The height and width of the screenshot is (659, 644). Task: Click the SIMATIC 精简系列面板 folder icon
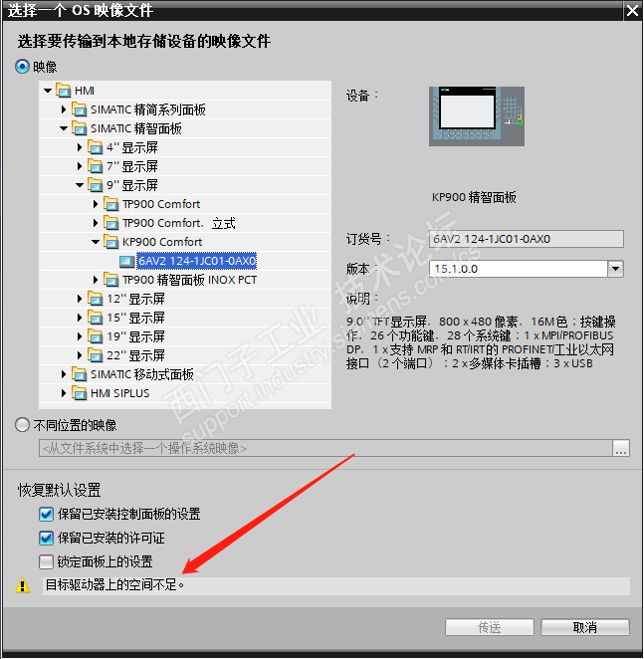pos(79,110)
